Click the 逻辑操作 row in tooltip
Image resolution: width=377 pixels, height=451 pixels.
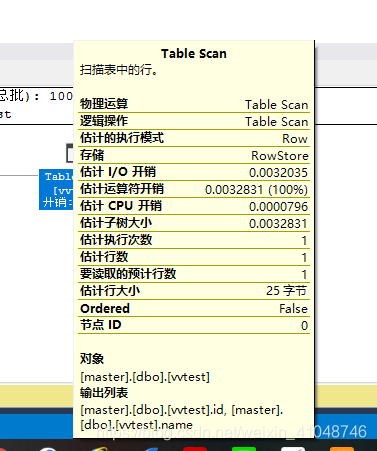[194, 121]
